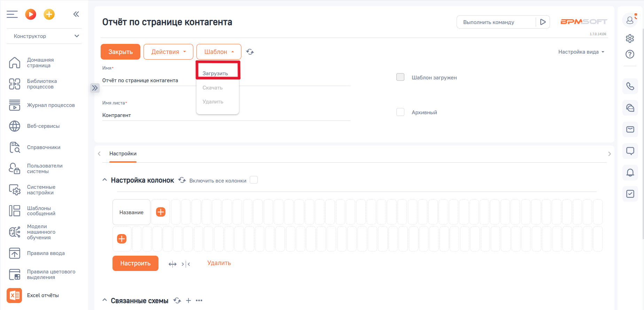Click the shrink width arrows icon
Screen dimensions: 644x310
click(186, 264)
